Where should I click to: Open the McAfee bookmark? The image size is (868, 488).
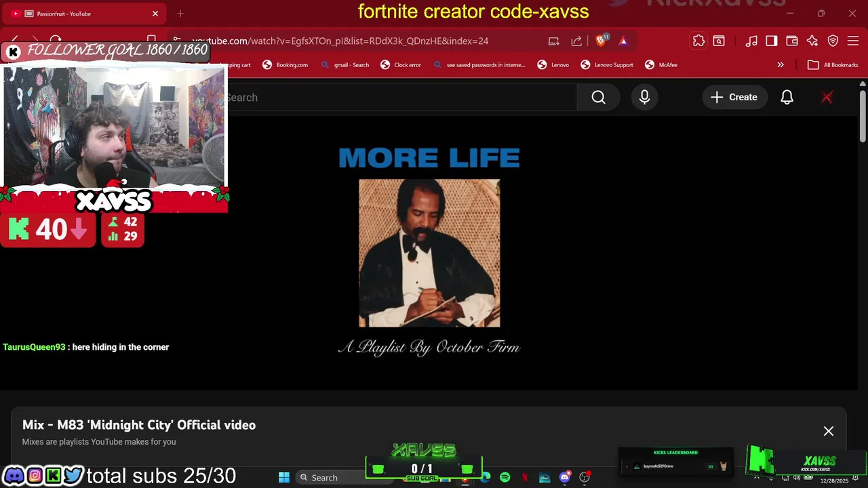661,65
